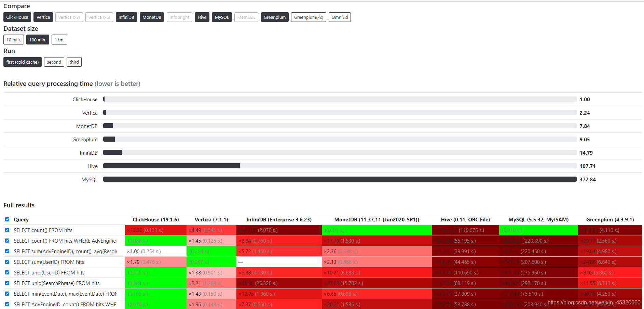Viewport: 644px width, 309px height.
Task: Click InfiniDB cell ×8.84 (0.760 s.)
Action: tap(279, 241)
